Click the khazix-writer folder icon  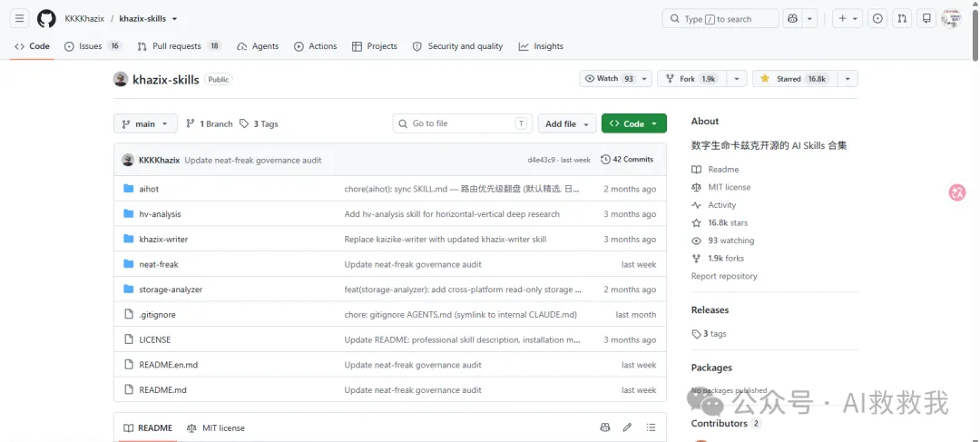(x=129, y=239)
